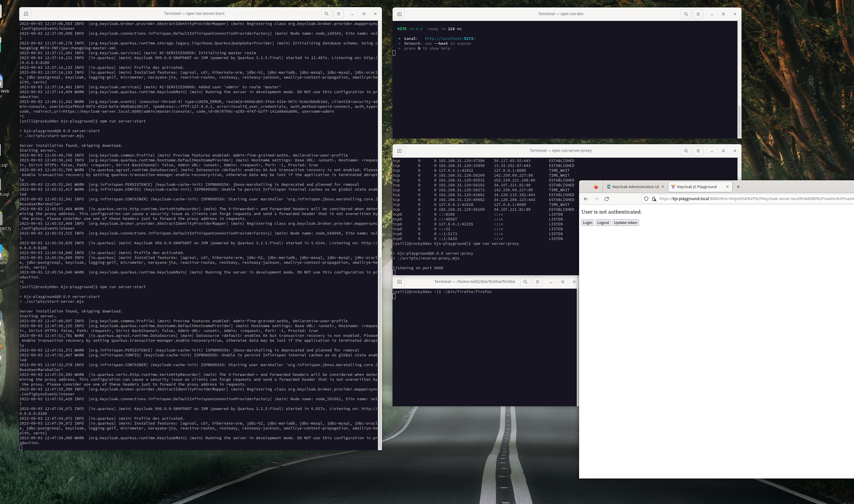
Task: Reload the Keycloak JS Playground page
Action: [x=607, y=199]
